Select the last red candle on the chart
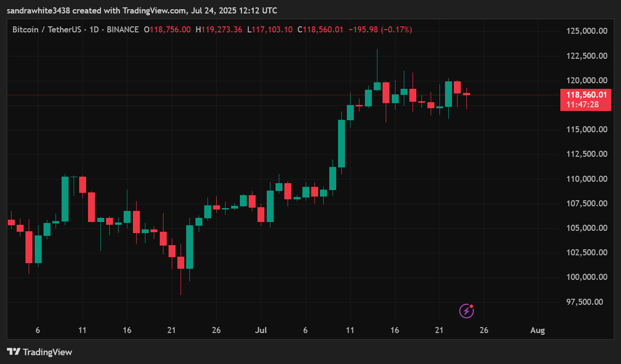621x364 pixels. [466, 94]
